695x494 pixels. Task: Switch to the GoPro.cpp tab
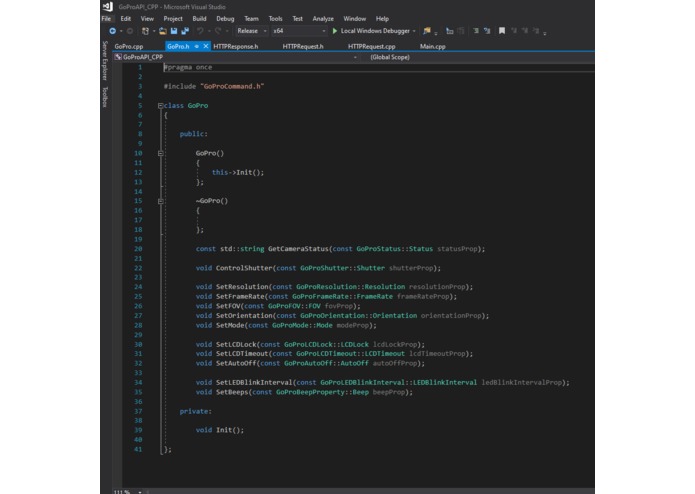point(129,46)
